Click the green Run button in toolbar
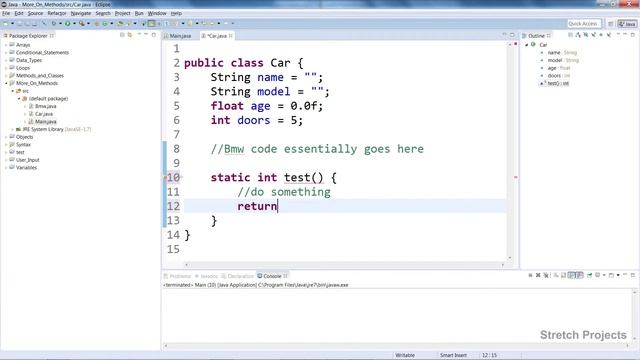 (x=67, y=24)
